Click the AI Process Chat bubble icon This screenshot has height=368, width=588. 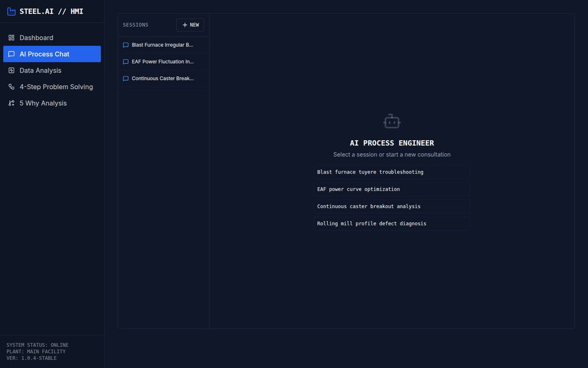point(10,53)
